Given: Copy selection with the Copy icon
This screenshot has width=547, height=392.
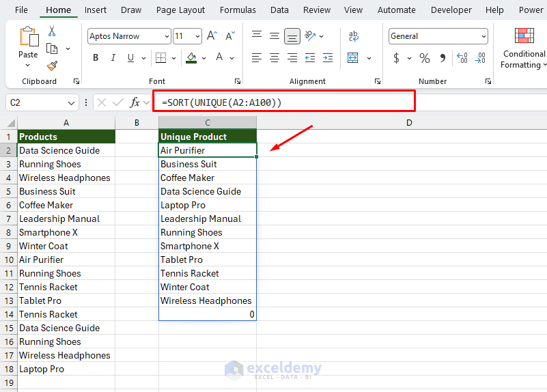Looking at the screenshot, I should click(x=52, y=48).
